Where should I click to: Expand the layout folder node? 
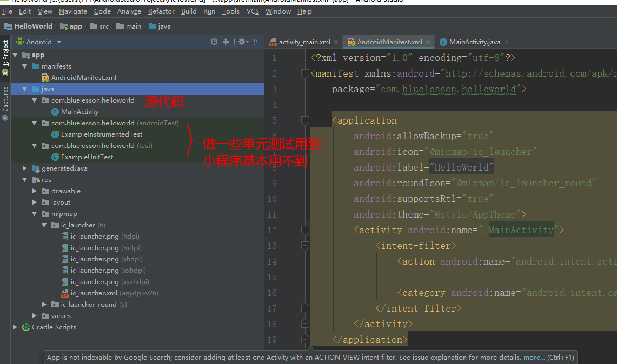pyautogui.click(x=35, y=203)
